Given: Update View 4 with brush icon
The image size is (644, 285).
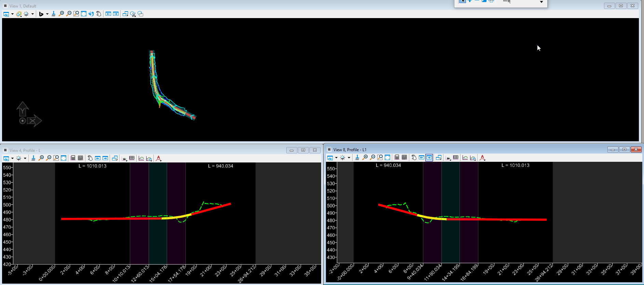Looking at the screenshot, I should tap(33, 158).
